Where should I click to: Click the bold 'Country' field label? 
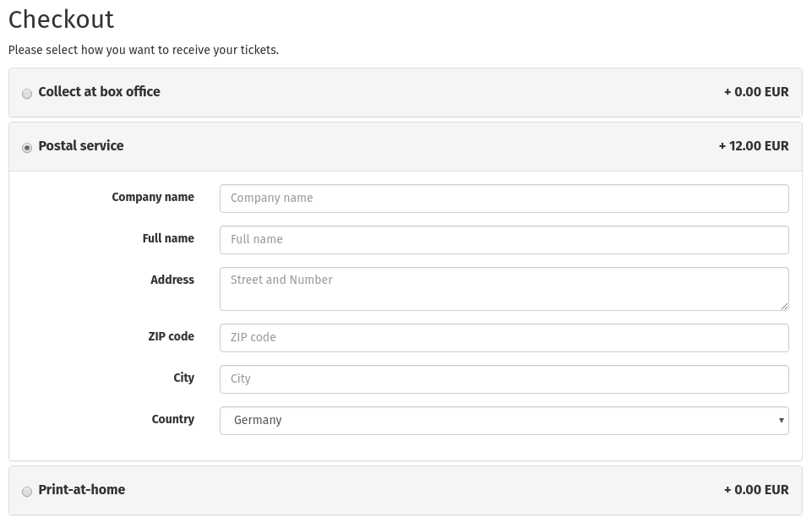(172, 420)
